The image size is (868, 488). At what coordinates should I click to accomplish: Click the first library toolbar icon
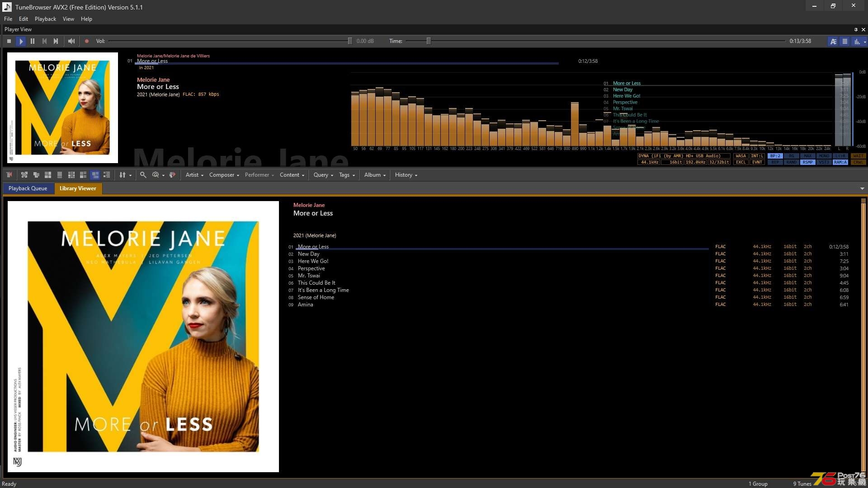9,175
